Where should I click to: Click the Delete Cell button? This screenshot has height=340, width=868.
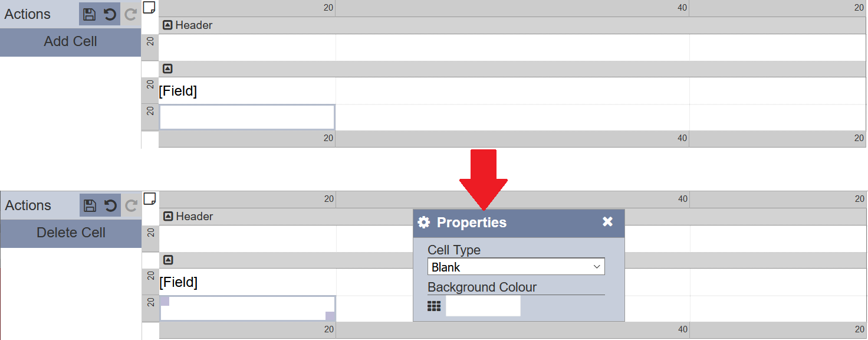71,233
